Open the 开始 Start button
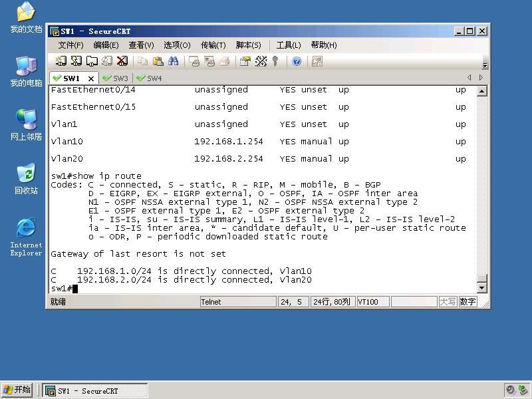Viewport: 532px width, 399px height. (x=17, y=390)
